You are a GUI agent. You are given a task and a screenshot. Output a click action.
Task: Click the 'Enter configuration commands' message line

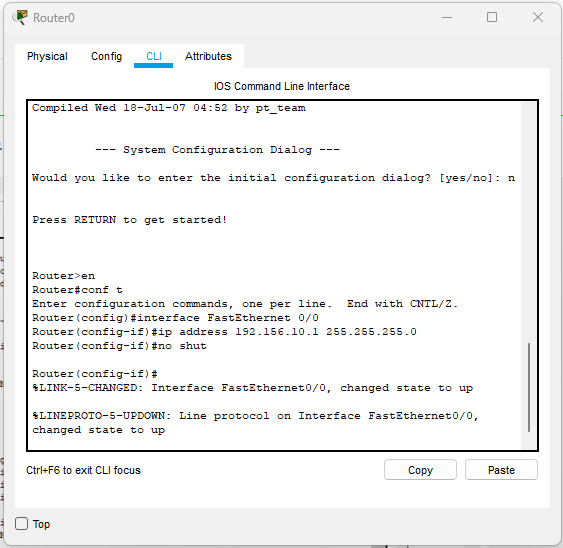coord(245,304)
